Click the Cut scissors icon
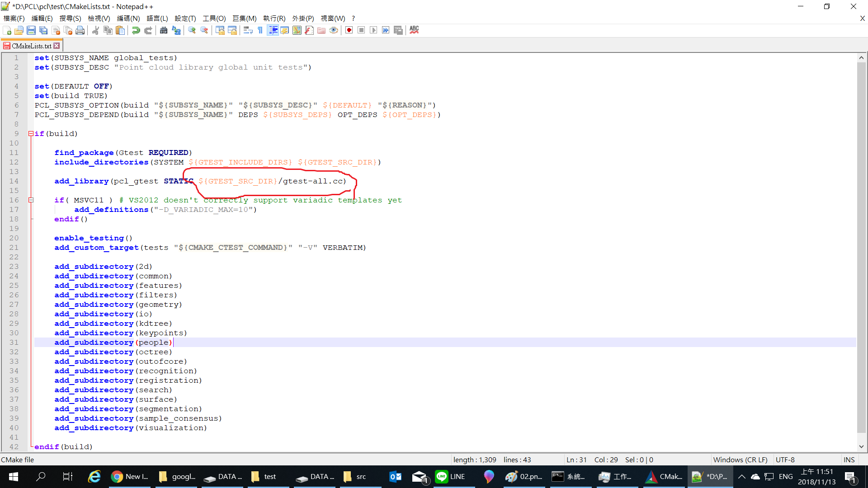Image resolution: width=868 pixels, height=488 pixels. click(x=95, y=30)
